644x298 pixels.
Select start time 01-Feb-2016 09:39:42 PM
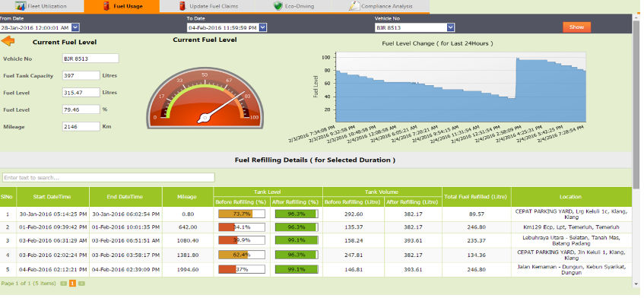click(x=52, y=227)
